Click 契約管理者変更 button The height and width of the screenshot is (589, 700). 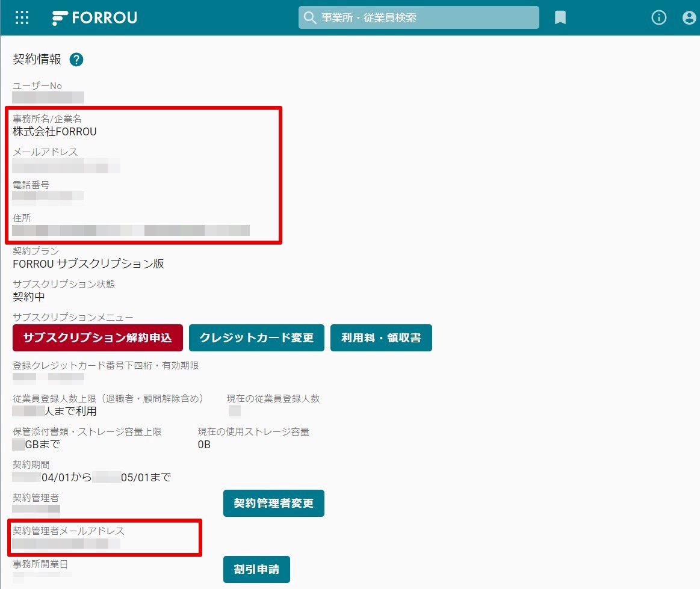(274, 504)
